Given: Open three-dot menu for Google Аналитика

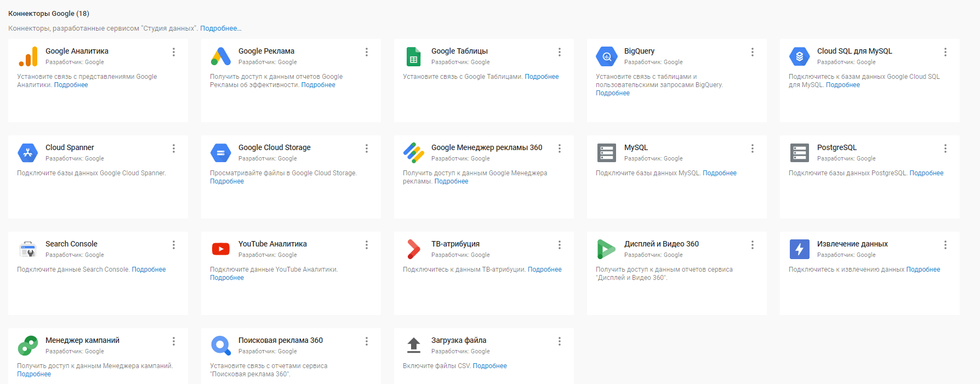Looking at the screenshot, I should click(174, 52).
